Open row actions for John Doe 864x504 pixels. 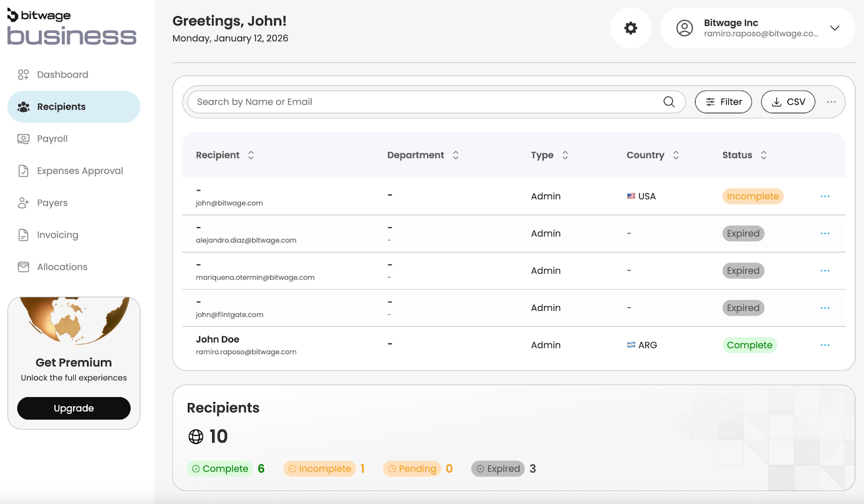coord(825,345)
